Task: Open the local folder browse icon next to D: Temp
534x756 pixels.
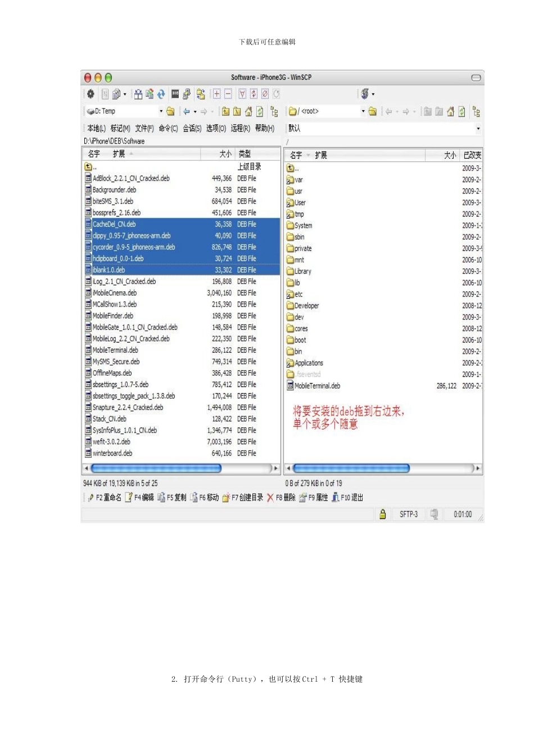Action: point(170,111)
